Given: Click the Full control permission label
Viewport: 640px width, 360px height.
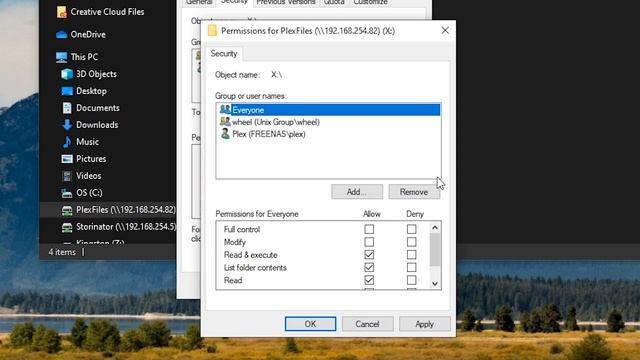Looking at the screenshot, I should (x=242, y=229).
